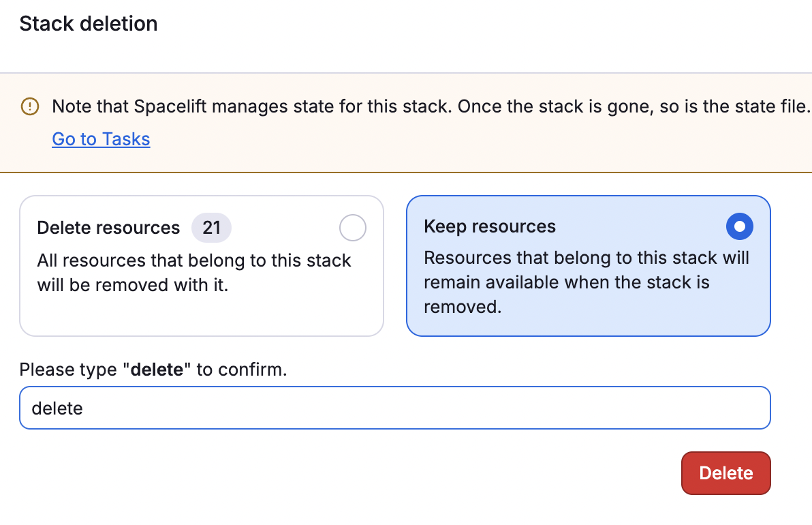Screen dimensions: 812x525
Task: Click the filled blue radio on Keep resources
Action: (x=740, y=226)
